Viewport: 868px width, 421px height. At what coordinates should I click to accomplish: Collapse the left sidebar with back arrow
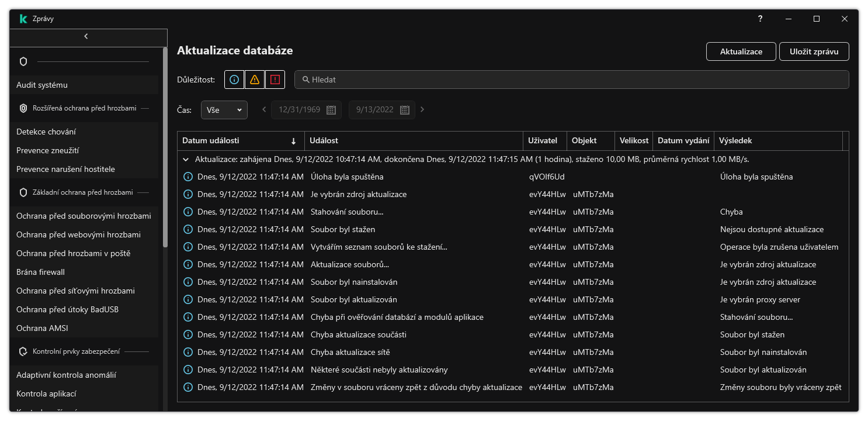click(x=86, y=36)
